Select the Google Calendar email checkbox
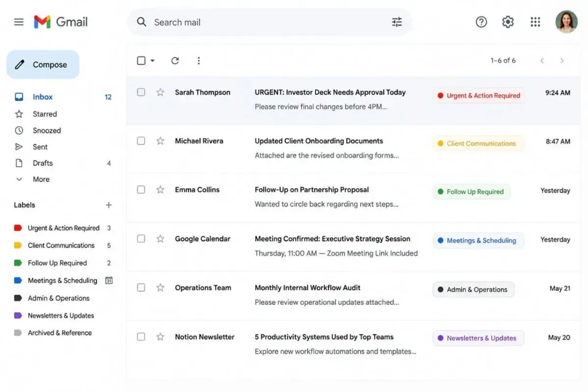 [141, 239]
